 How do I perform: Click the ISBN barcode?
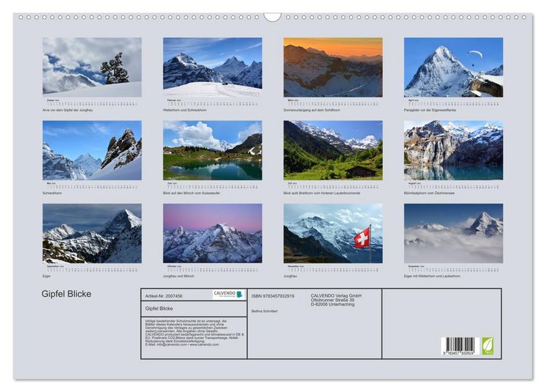tap(460, 346)
